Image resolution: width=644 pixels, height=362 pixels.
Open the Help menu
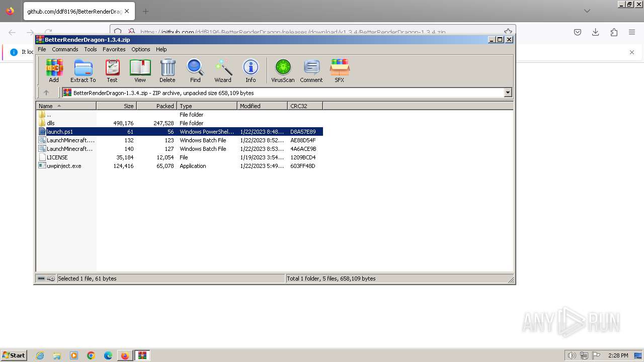coord(162,49)
